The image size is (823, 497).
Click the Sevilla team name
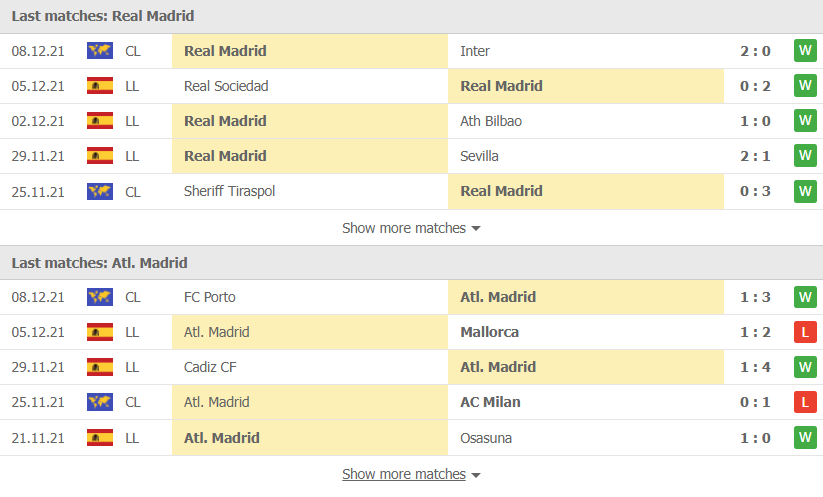479,156
